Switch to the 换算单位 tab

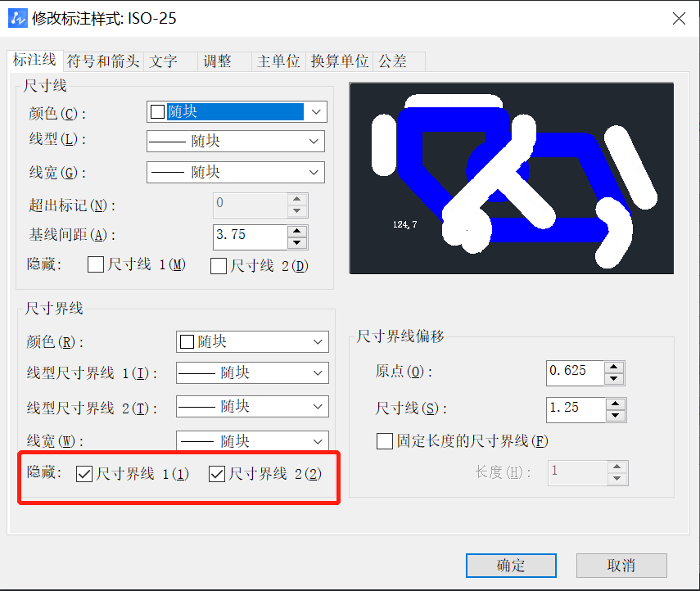[339, 61]
